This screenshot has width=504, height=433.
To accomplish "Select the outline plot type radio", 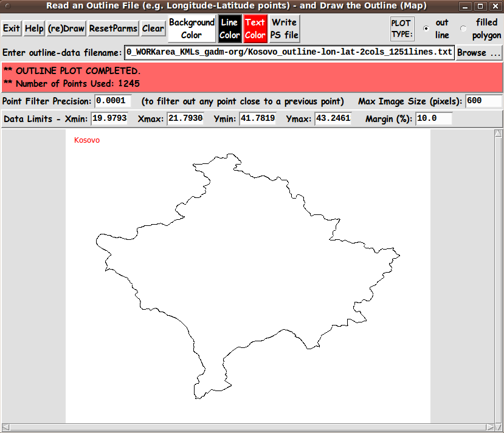I will coord(426,29).
